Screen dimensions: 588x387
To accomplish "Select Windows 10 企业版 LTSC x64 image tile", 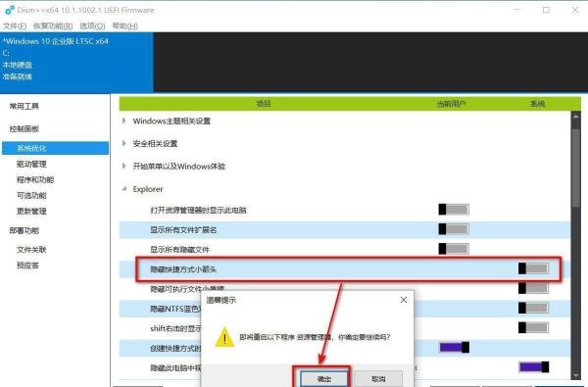I will [76, 63].
